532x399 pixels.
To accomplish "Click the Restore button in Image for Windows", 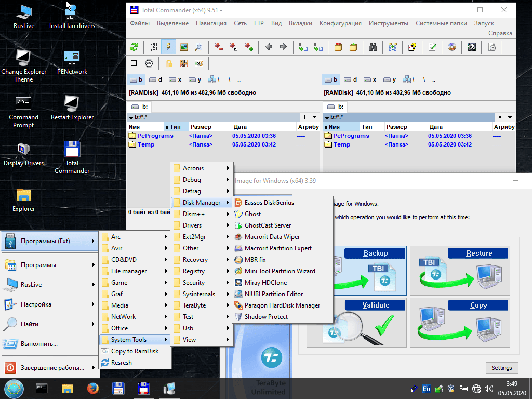I will (460, 271).
